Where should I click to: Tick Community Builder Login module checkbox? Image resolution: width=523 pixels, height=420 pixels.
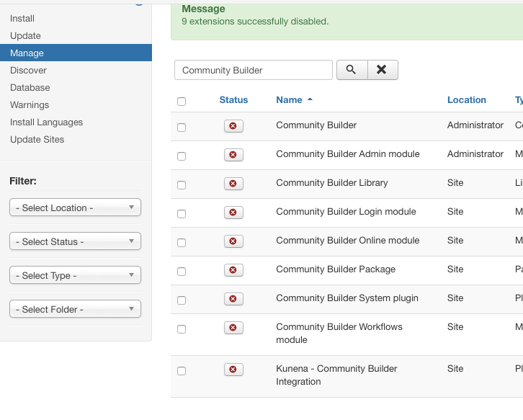coord(182,214)
